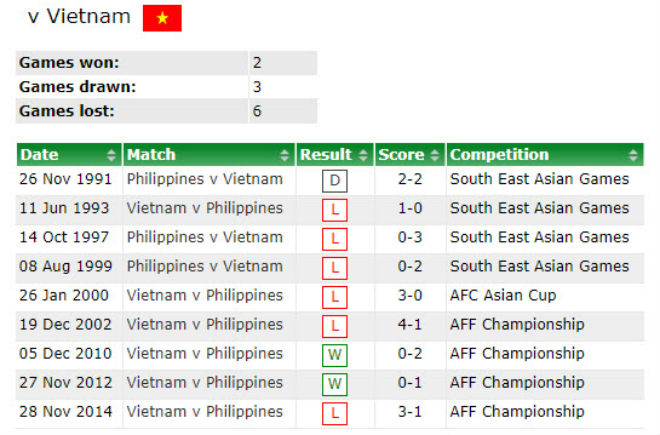Click the 4-1 score cell

(x=411, y=325)
